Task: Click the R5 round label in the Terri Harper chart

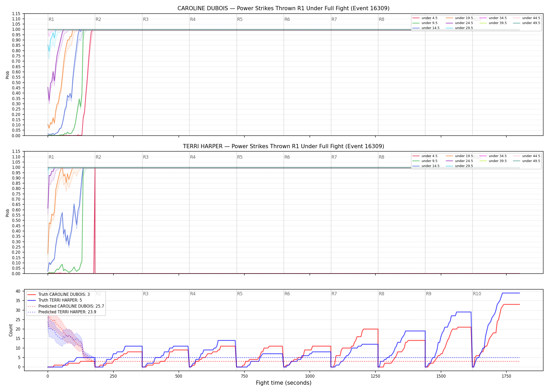Action: pyautogui.click(x=240, y=157)
